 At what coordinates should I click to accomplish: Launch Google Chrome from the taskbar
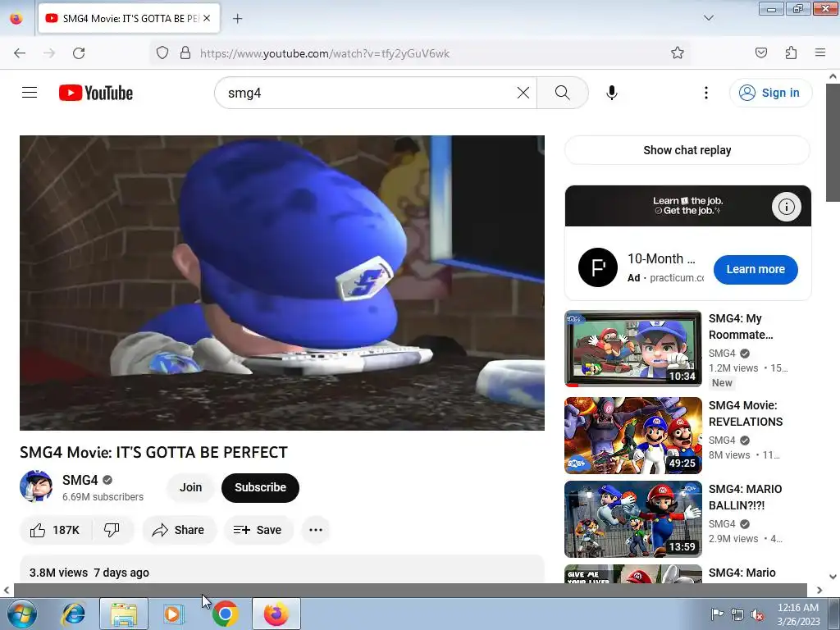[x=225, y=614]
